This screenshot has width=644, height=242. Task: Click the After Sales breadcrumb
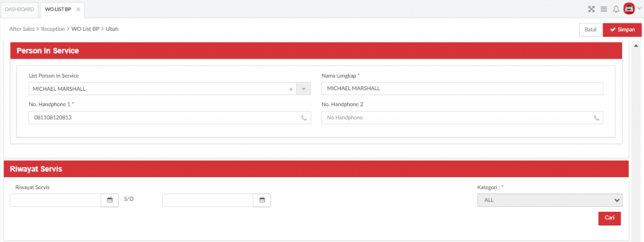pos(23,29)
